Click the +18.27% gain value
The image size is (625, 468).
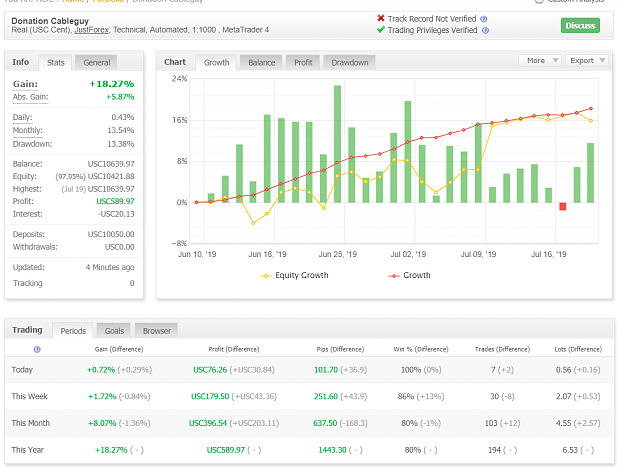(x=112, y=84)
